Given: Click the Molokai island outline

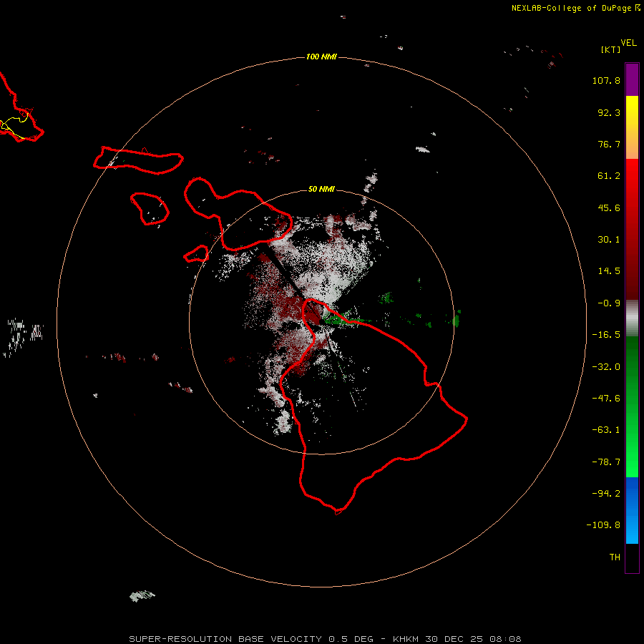Looking at the screenshot, I should (138, 160).
